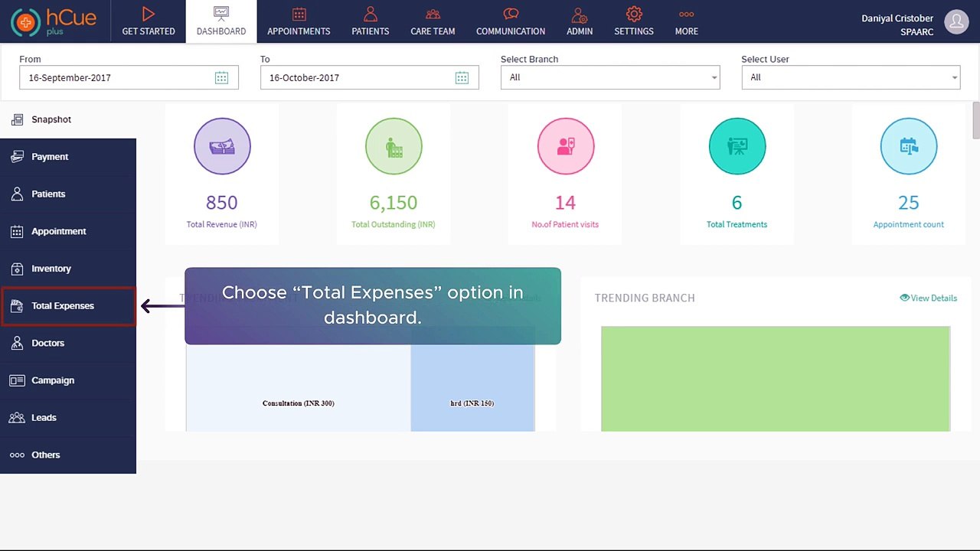Open the Patients sidebar section
Viewport: 980px width, 551px height.
pos(68,194)
